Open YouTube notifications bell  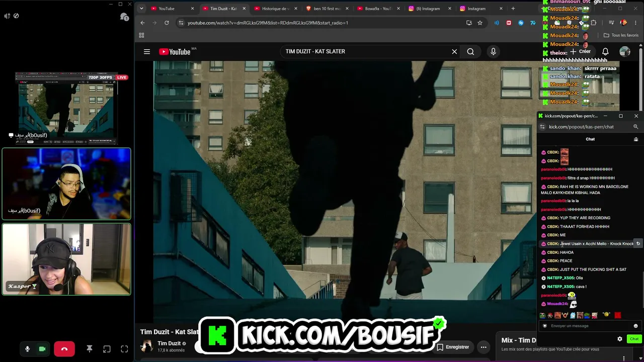pos(605,51)
